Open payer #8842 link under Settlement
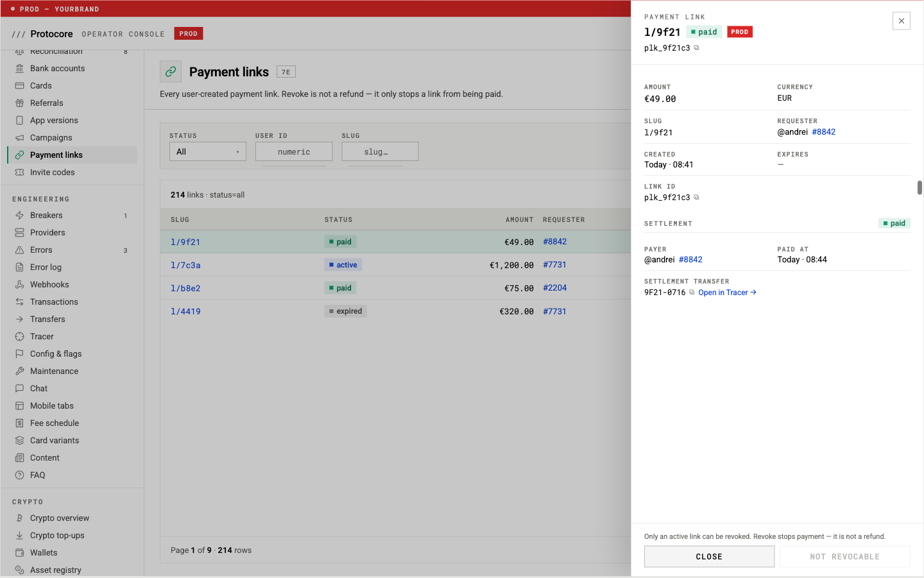This screenshot has height=578, width=924. pos(690,260)
